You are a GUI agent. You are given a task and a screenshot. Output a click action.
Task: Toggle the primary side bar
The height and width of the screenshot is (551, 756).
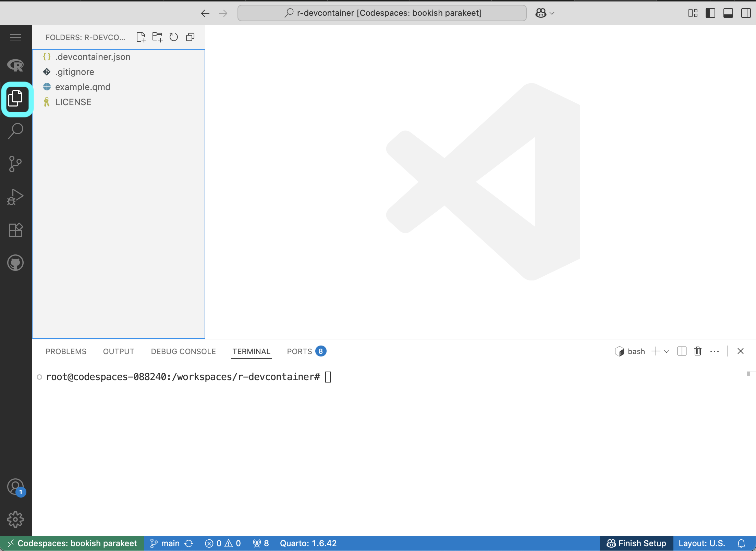710,13
